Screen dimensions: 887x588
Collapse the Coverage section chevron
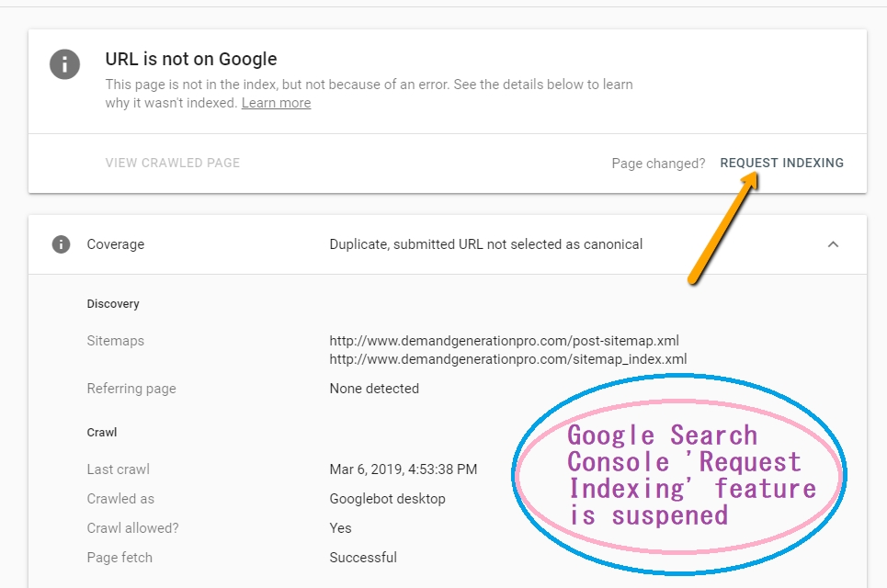coord(833,244)
